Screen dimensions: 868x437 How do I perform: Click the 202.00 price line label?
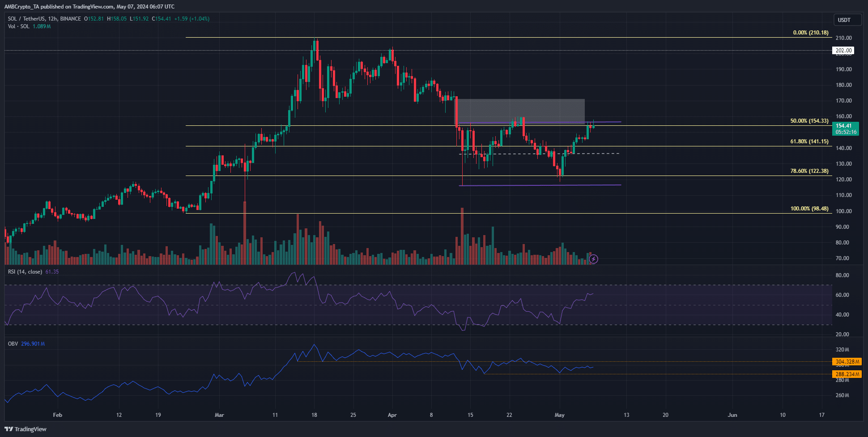[x=843, y=51]
